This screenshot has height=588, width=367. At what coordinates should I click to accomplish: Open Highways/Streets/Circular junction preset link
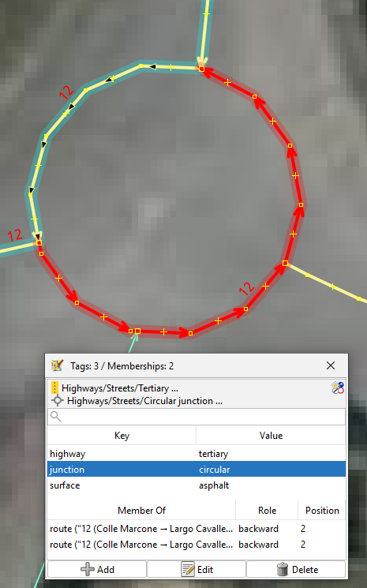144,401
